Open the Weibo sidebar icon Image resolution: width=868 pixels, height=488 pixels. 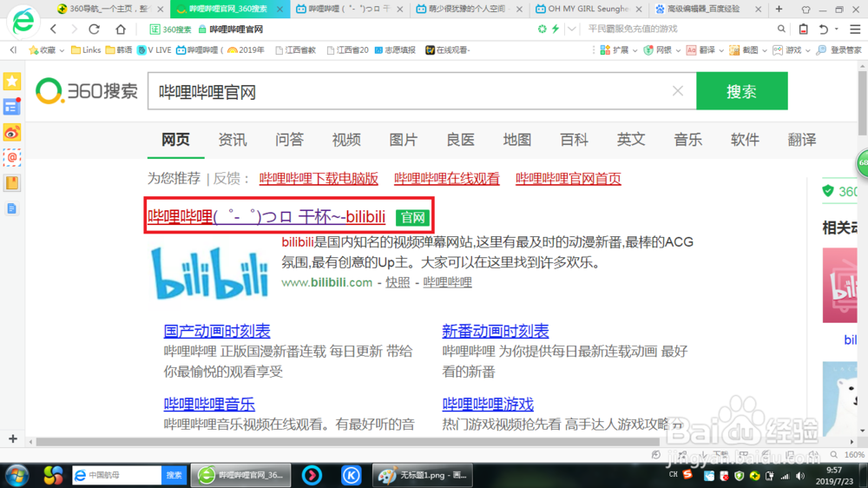point(12,133)
